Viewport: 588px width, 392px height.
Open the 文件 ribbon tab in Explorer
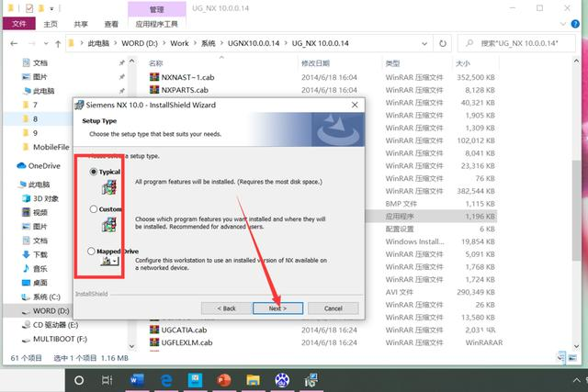18,24
